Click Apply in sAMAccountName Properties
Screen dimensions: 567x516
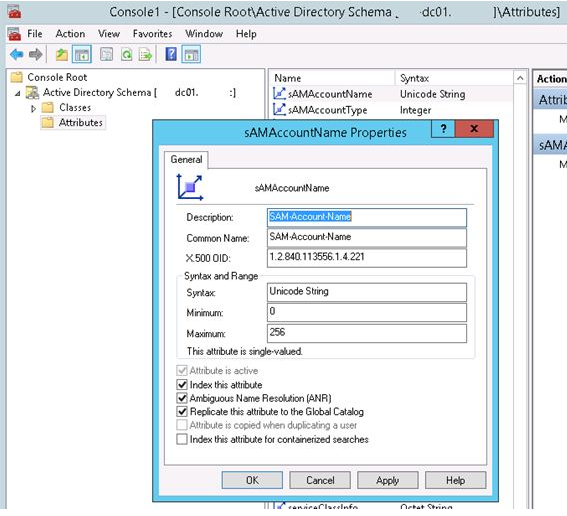point(388,480)
